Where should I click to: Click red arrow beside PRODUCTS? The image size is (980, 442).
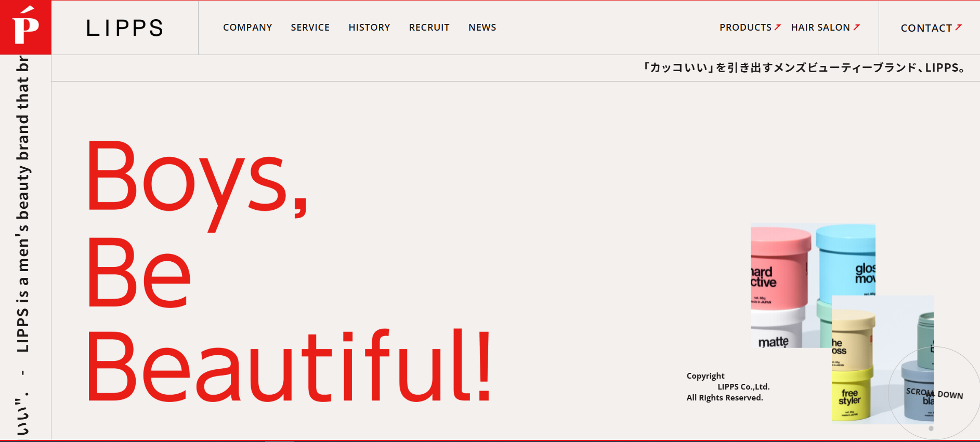coord(778,27)
